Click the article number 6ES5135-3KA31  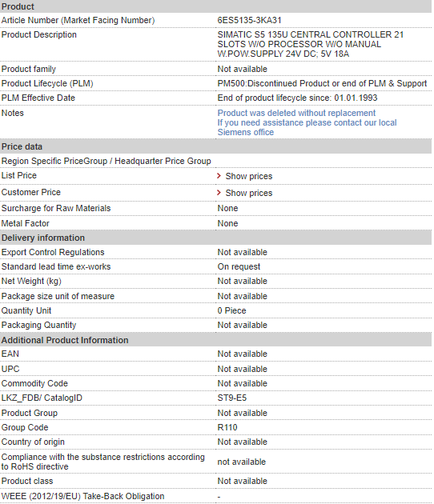(249, 20)
